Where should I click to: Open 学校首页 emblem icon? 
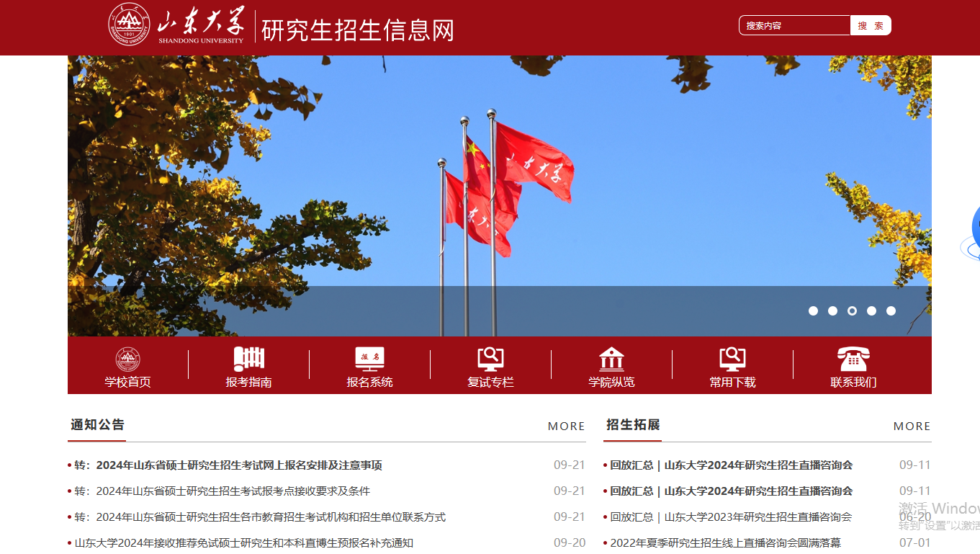click(128, 359)
